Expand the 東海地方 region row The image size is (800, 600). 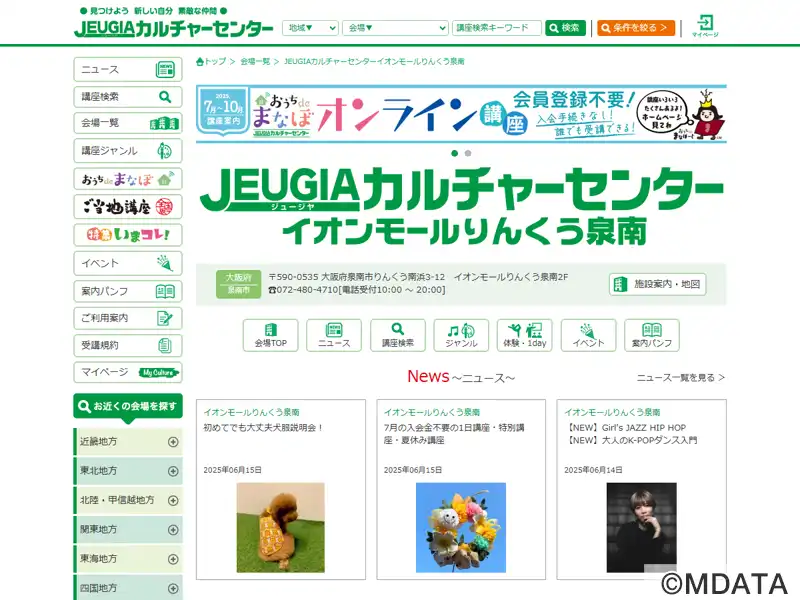(128, 559)
